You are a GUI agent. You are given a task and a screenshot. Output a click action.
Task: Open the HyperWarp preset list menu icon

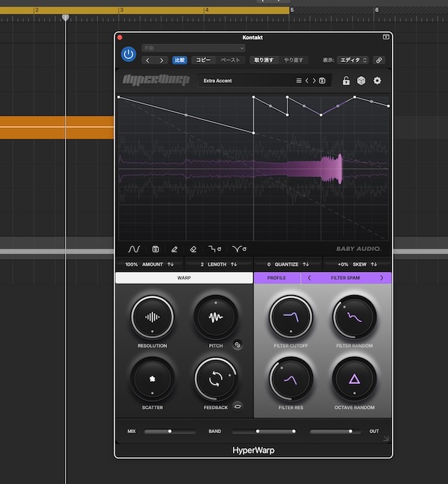299,81
